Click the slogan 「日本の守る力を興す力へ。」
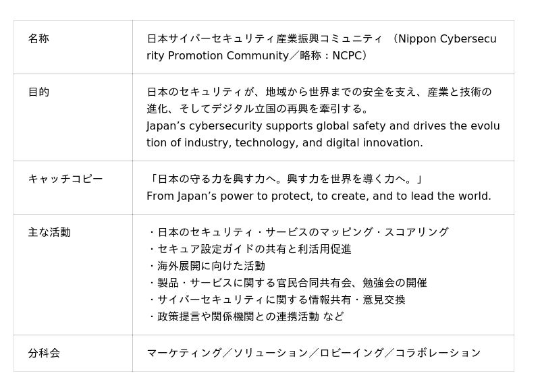The image size is (540, 392). point(286,179)
